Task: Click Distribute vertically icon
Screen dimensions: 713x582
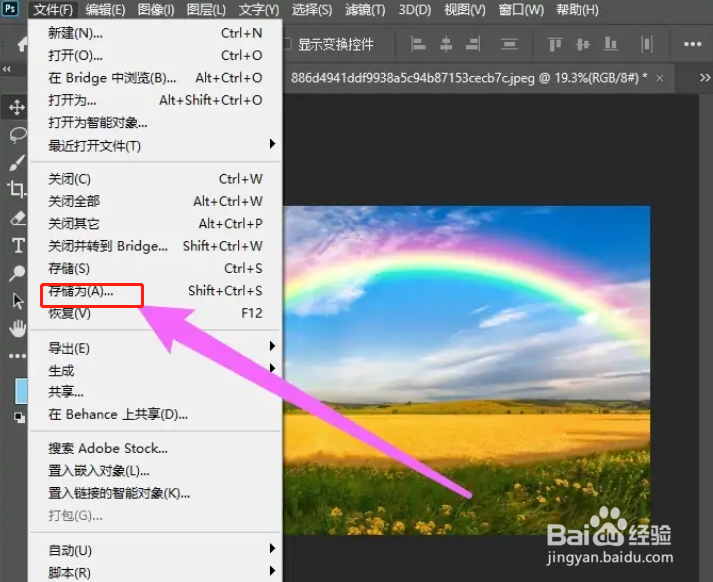Action: tap(509, 44)
